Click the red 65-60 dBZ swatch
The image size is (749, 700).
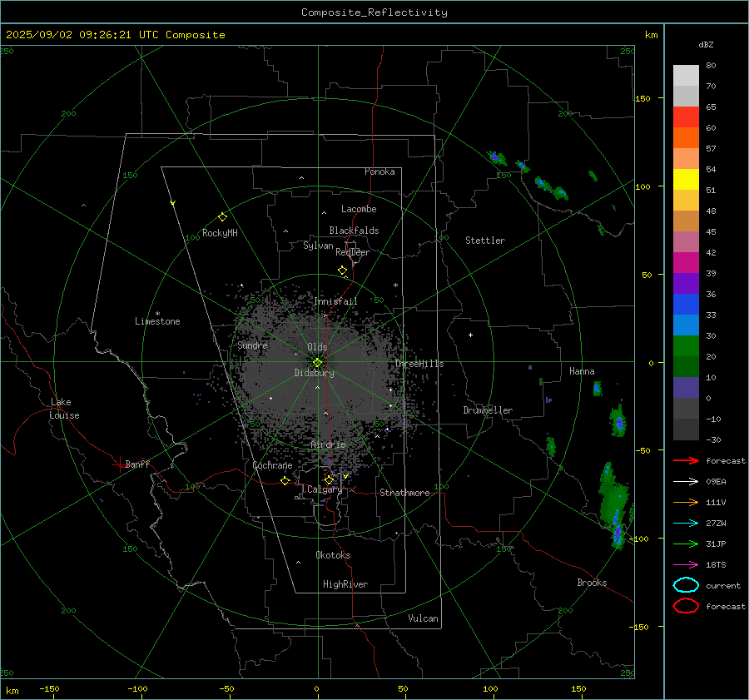[x=686, y=117]
